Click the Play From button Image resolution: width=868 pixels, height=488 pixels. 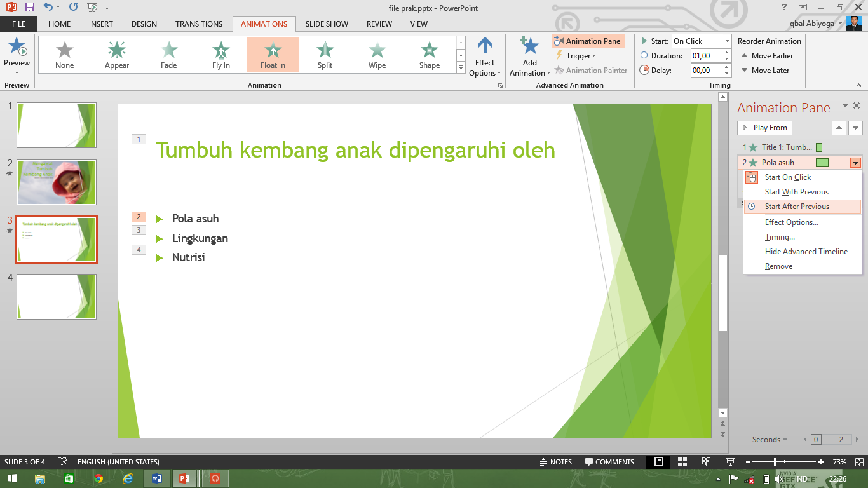(x=764, y=128)
